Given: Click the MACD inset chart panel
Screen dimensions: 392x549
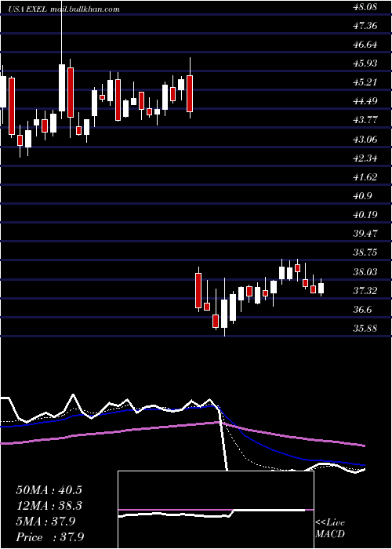Looking at the screenshot, I should coord(216,510).
